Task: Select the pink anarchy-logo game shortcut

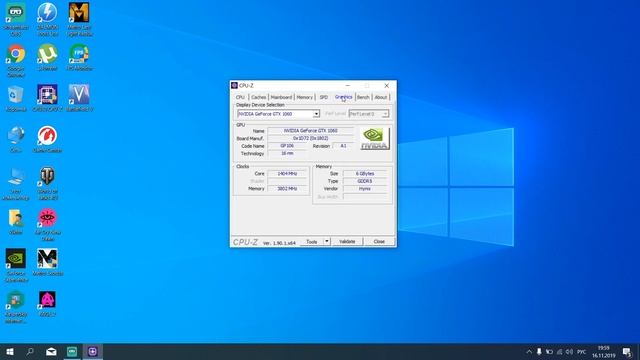Action: pos(47,304)
